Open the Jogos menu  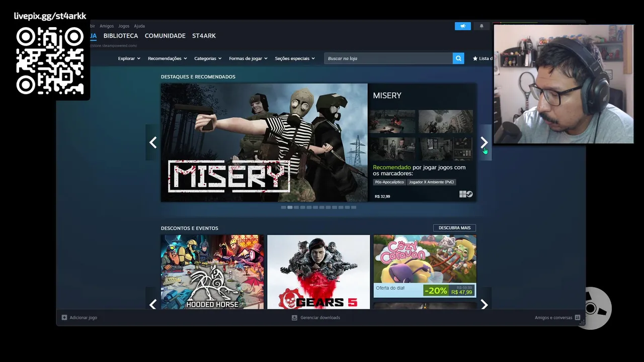[x=124, y=26]
